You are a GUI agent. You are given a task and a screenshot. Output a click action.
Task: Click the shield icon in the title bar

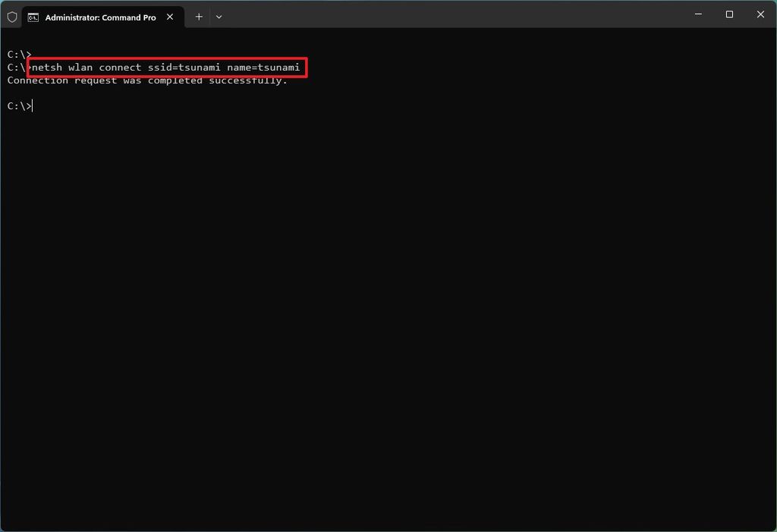tap(11, 16)
